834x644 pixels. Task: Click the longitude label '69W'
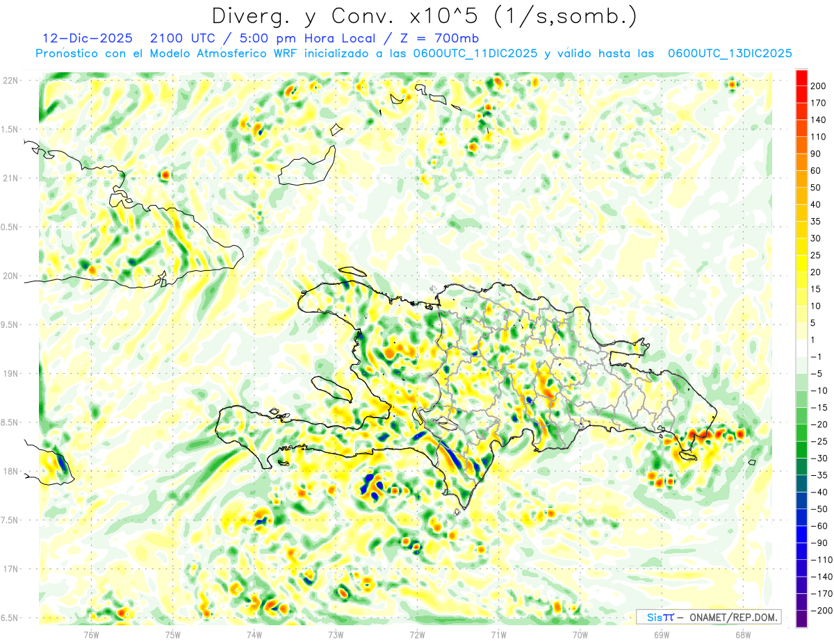(x=662, y=634)
